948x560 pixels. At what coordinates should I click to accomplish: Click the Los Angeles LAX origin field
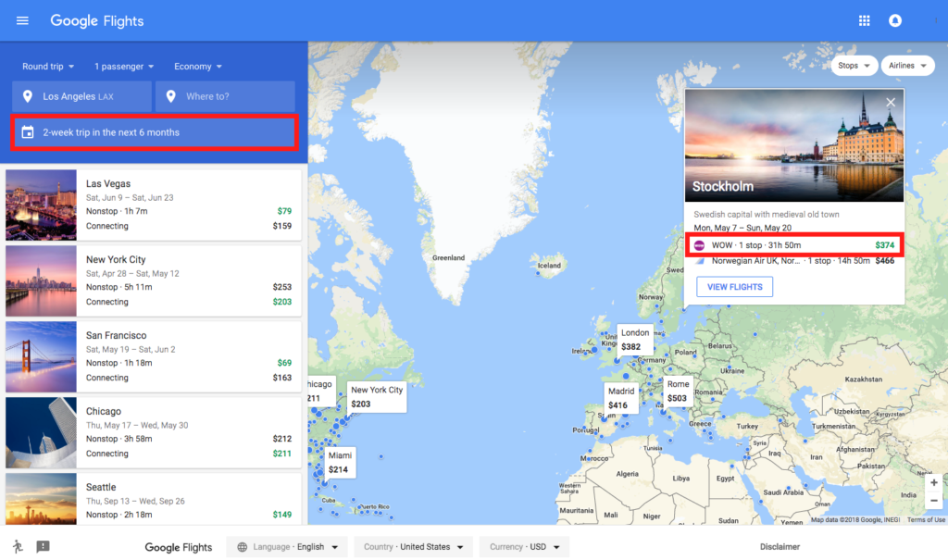(81, 96)
